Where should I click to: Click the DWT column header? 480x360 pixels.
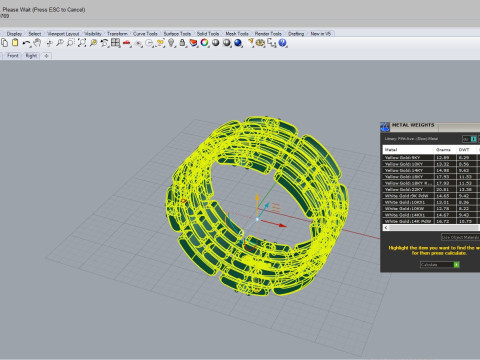click(466, 149)
